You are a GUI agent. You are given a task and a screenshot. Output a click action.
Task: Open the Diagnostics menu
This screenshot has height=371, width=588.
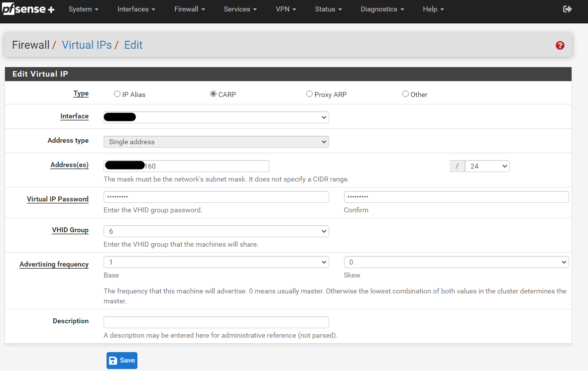(381, 9)
